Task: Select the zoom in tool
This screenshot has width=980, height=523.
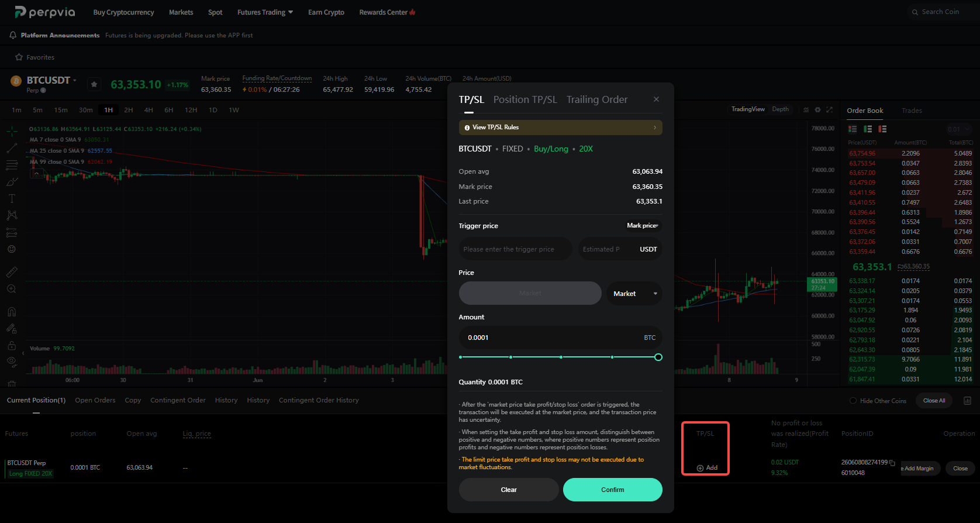Action: (x=12, y=289)
